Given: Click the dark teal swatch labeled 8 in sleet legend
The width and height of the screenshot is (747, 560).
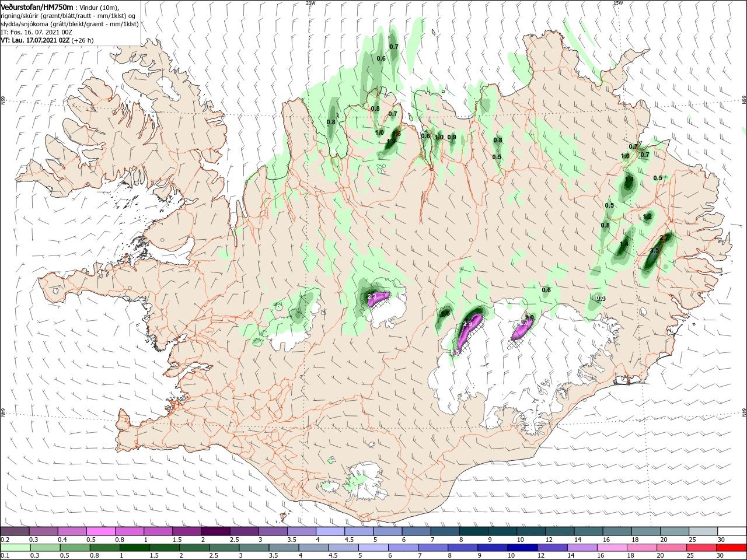Looking at the screenshot, I should click(x=474, y=531).
